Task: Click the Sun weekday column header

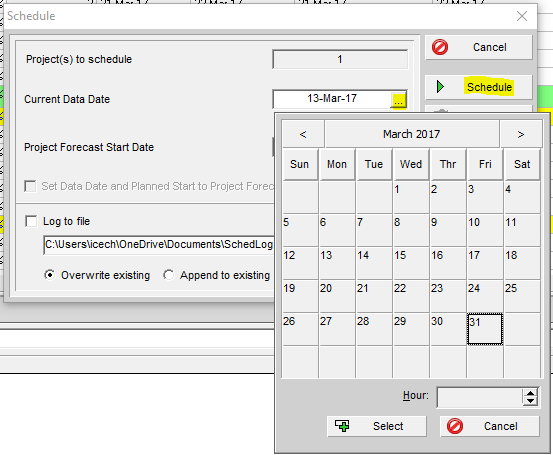Action: [300, 164]
